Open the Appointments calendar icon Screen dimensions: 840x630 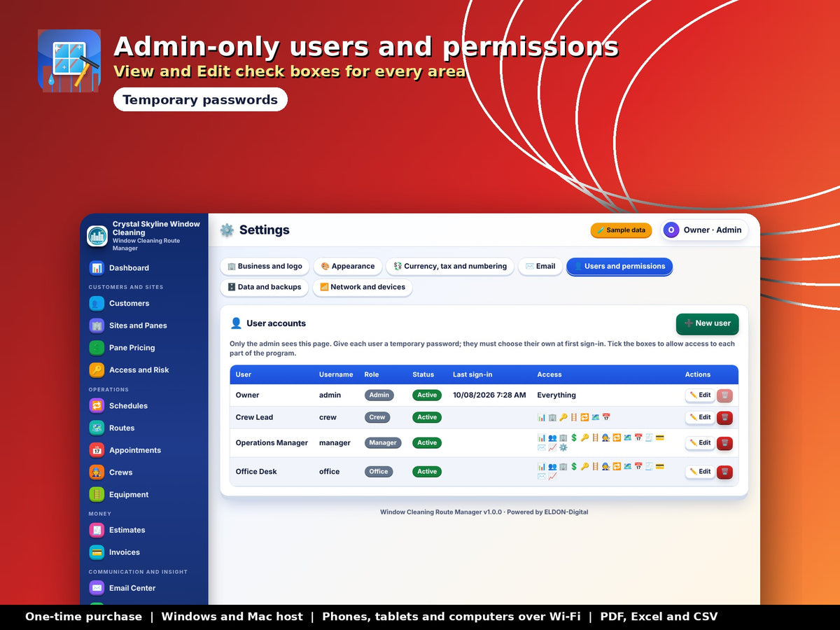coord(97,450)
